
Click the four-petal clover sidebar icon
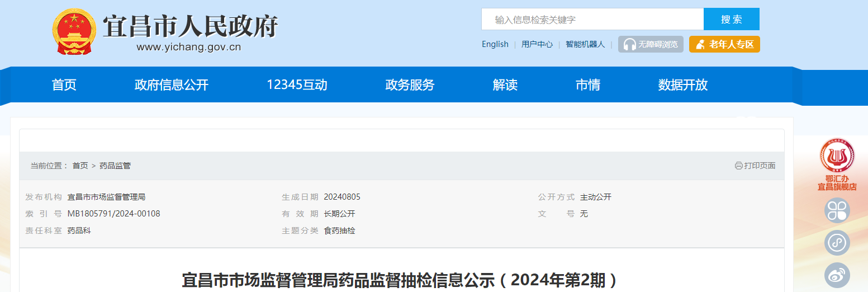pyautogui.click(x=837, y=210)
